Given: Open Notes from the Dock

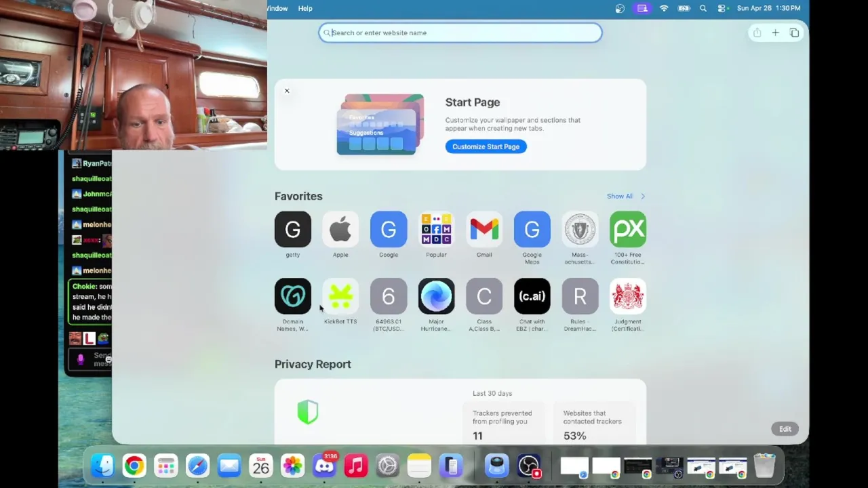Looking at the screenshot, I should (419, 466).
